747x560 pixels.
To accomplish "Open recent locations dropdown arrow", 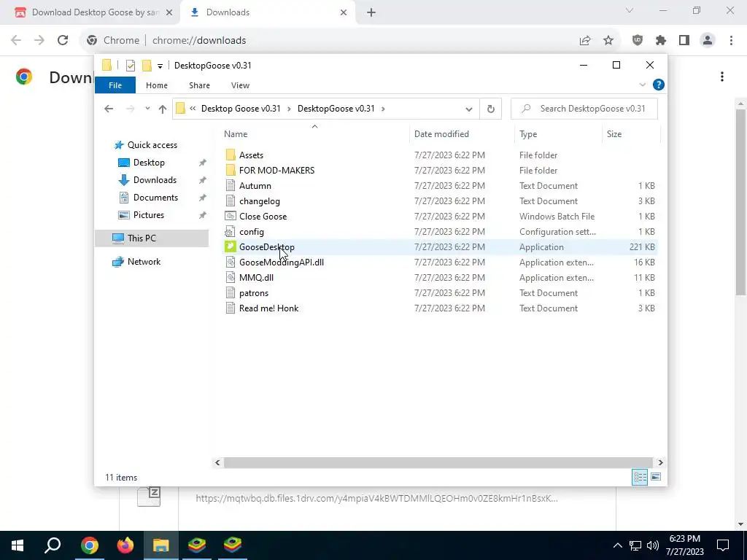I will pos(147,109).
